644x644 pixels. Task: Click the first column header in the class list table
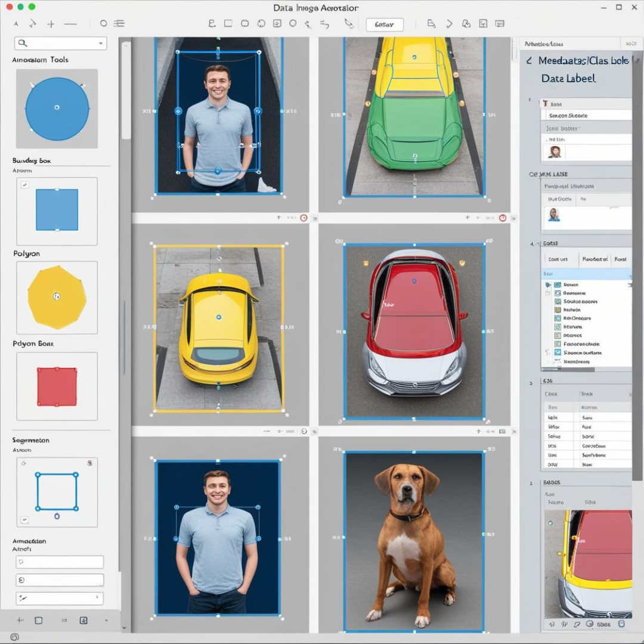[558, 259]
